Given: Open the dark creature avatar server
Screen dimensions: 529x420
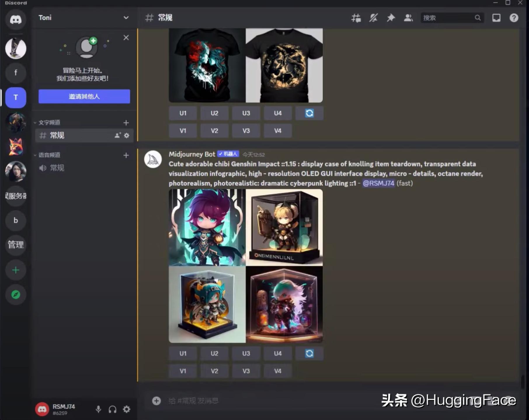Looking at the screenshot, I should 16,122.
